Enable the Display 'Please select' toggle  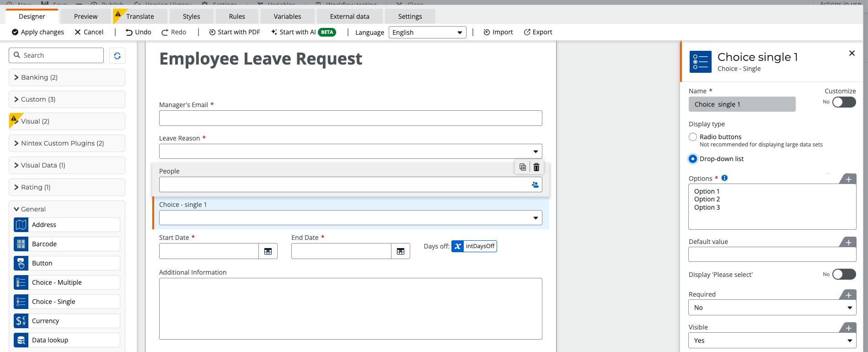point(844,274)
